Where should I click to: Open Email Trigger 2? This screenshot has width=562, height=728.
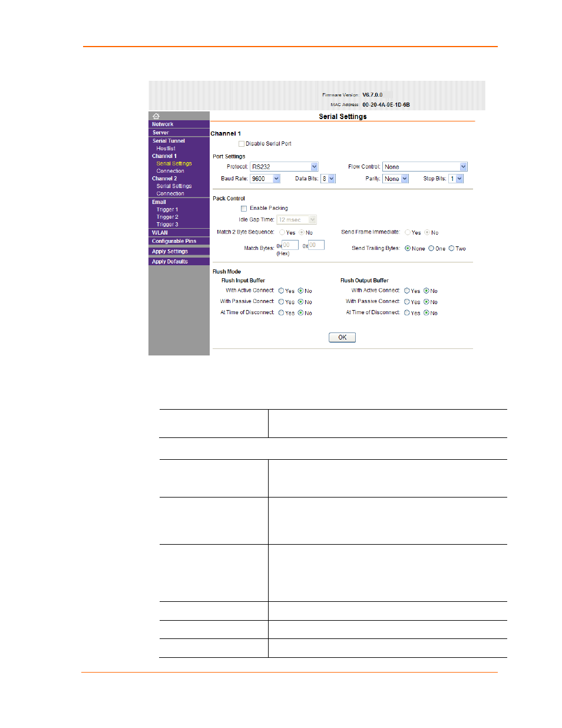[167, 217]
